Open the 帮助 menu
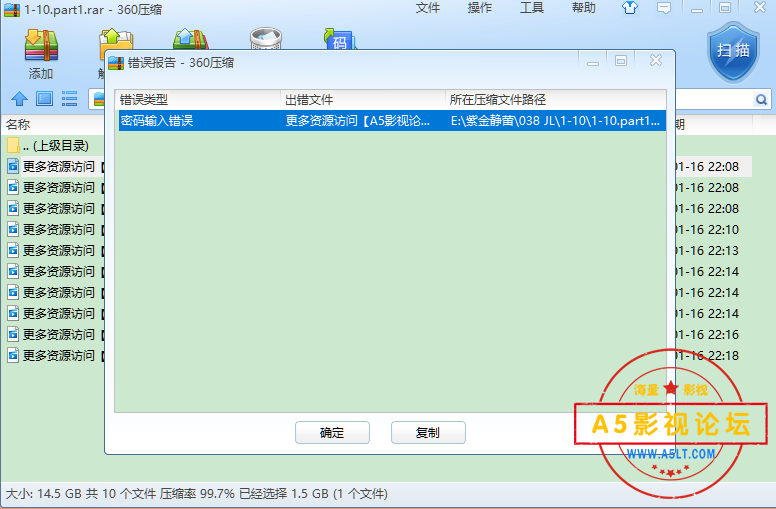The image size is (776, 509). 583,8
